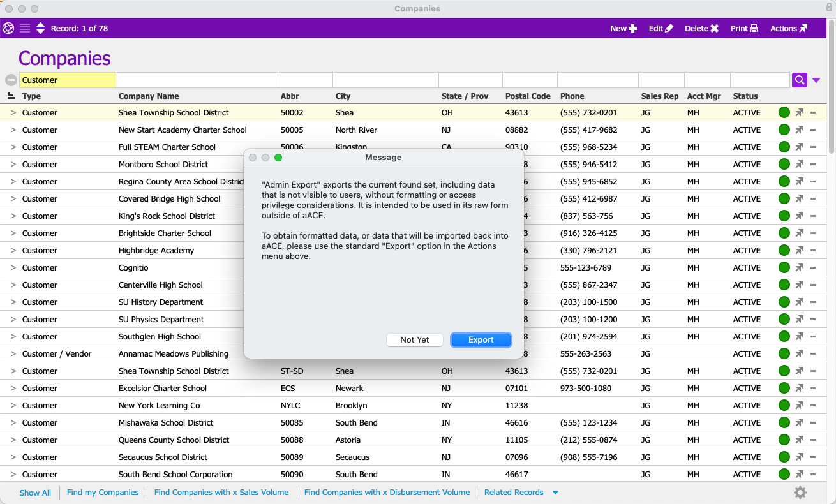Click the green status dot for Annamac Meadows Publishing
The height and width of the screenshot is (504, 836).
click(784, 353)
